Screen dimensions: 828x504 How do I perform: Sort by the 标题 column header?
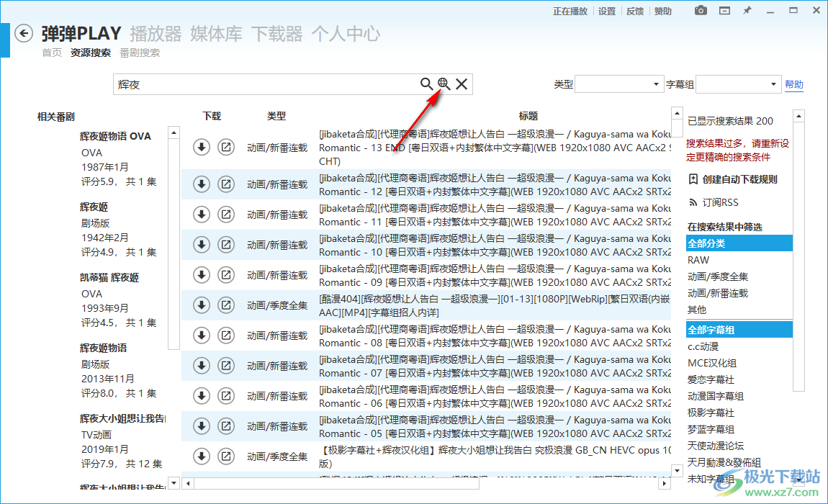coord(528,116)
